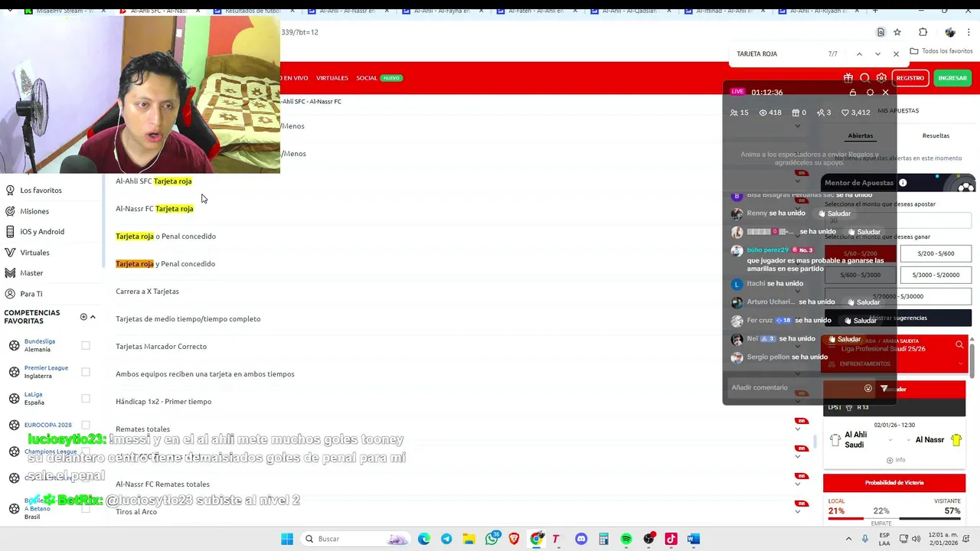Viewport: 980px width, 551px height.
Task: Open the emoji picker in the comment box
Action: pos(868,388)
